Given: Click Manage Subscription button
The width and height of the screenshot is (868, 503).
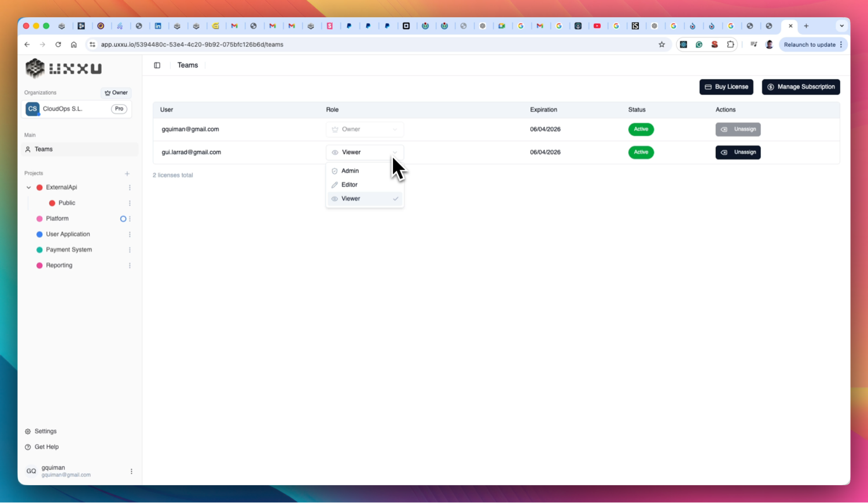Looking at the screenshot, I should [800, 87].
